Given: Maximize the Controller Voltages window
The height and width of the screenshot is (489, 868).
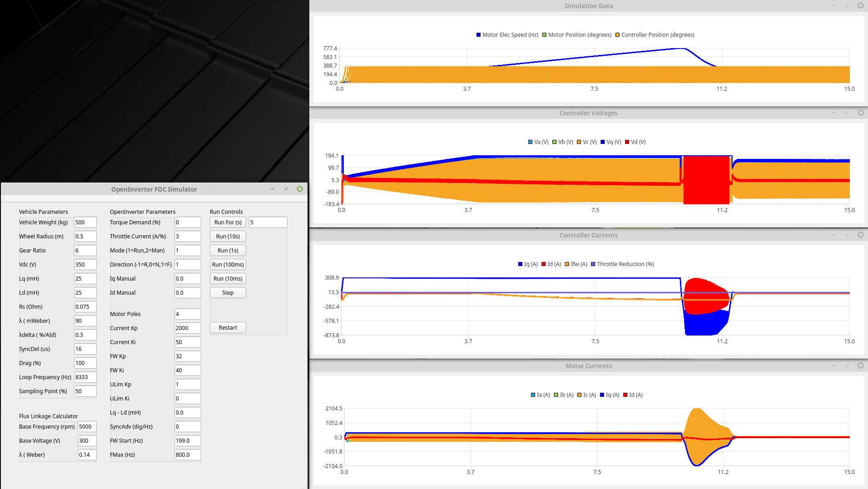Looking at the screenshot, I should click(847, 113).
